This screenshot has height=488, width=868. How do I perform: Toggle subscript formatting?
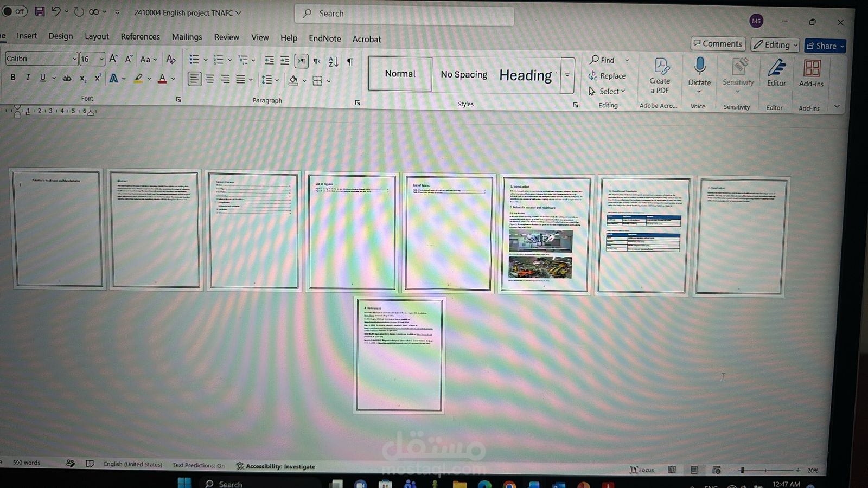pyautogui.click(x=82, y=79)
